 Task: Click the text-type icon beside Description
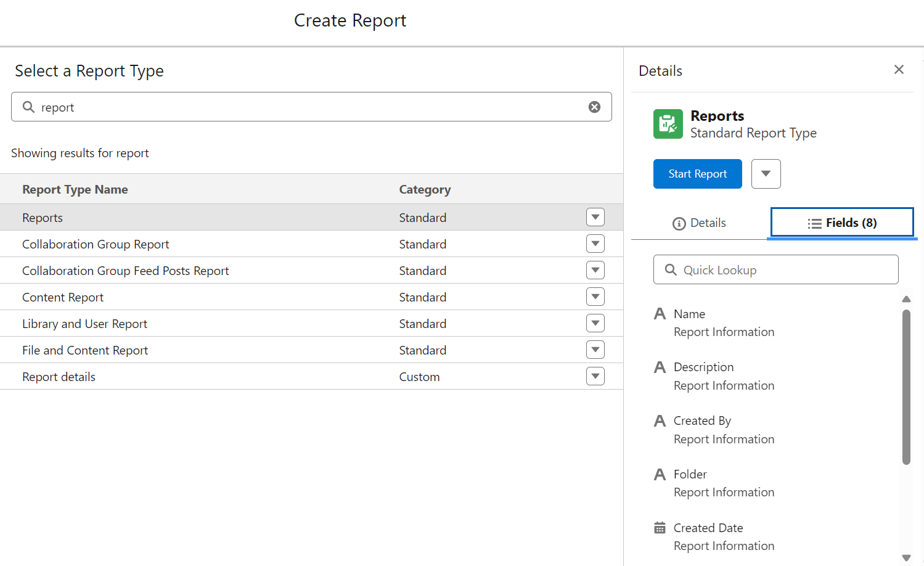(660, 367)
